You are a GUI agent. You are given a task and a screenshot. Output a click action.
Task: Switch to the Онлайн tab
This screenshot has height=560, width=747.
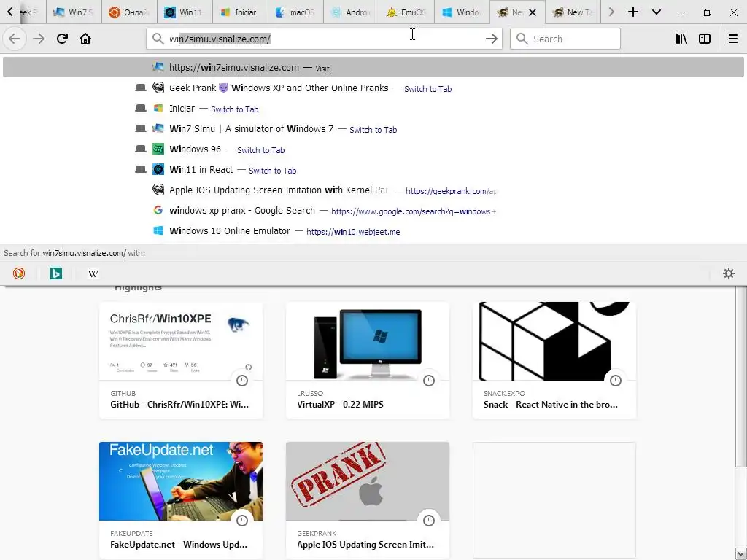pos(129,12)
